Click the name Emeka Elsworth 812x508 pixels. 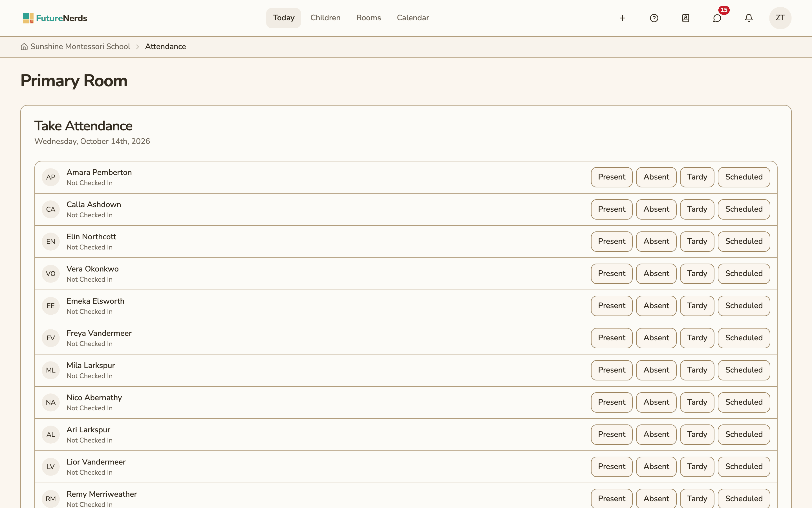95,301
